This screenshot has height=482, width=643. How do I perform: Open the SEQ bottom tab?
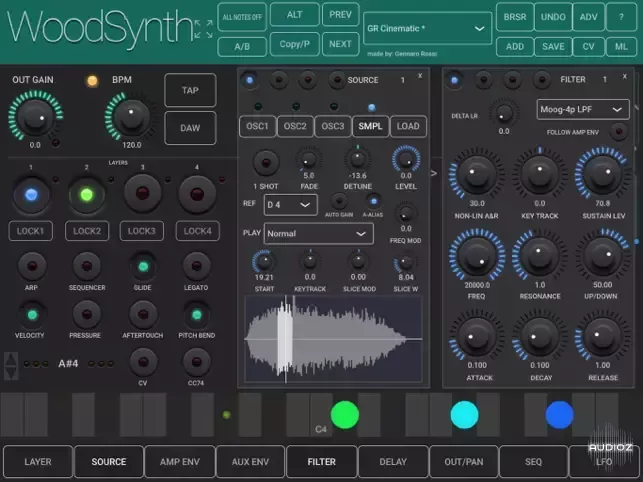pos(533,462)
